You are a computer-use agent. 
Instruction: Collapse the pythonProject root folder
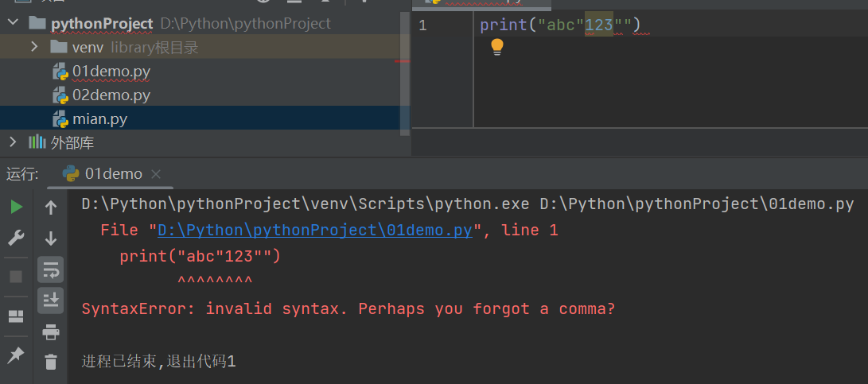click(x=13, y=23)
